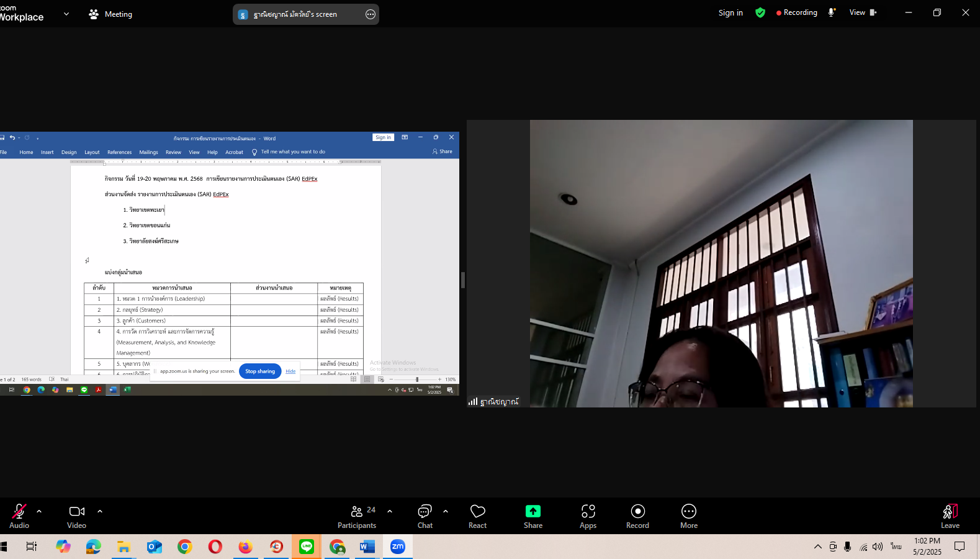This screenshot has width=980, height=559.
Task: Click Word's Sign in button
Action: pos(383,137)
